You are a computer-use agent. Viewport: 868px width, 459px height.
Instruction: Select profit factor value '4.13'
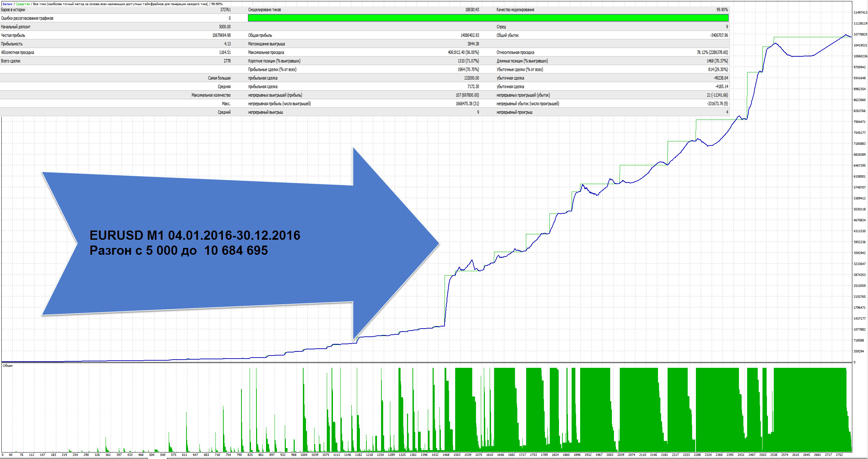click(x=227, y=44)
